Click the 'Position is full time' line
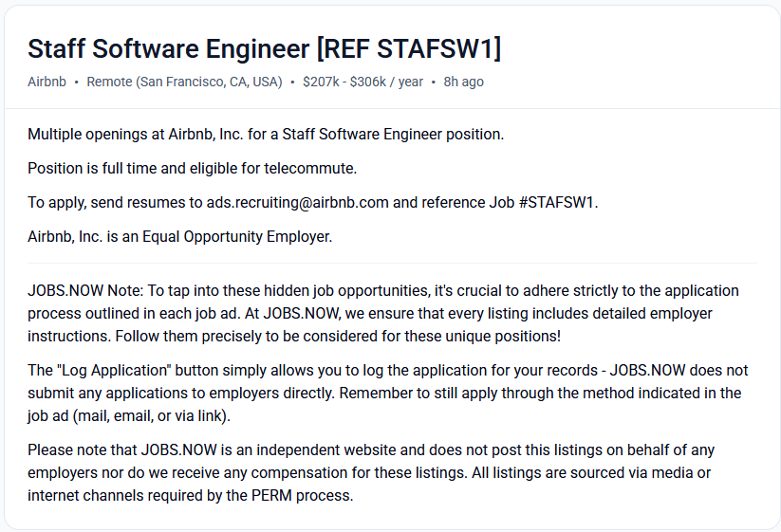 point(193,168)
